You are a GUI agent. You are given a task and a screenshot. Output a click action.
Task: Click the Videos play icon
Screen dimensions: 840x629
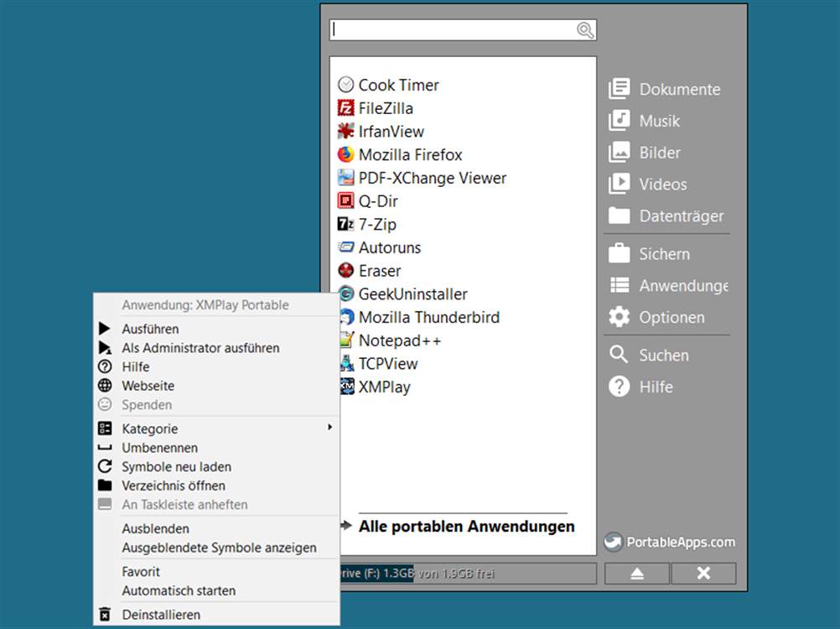(620, 184)
